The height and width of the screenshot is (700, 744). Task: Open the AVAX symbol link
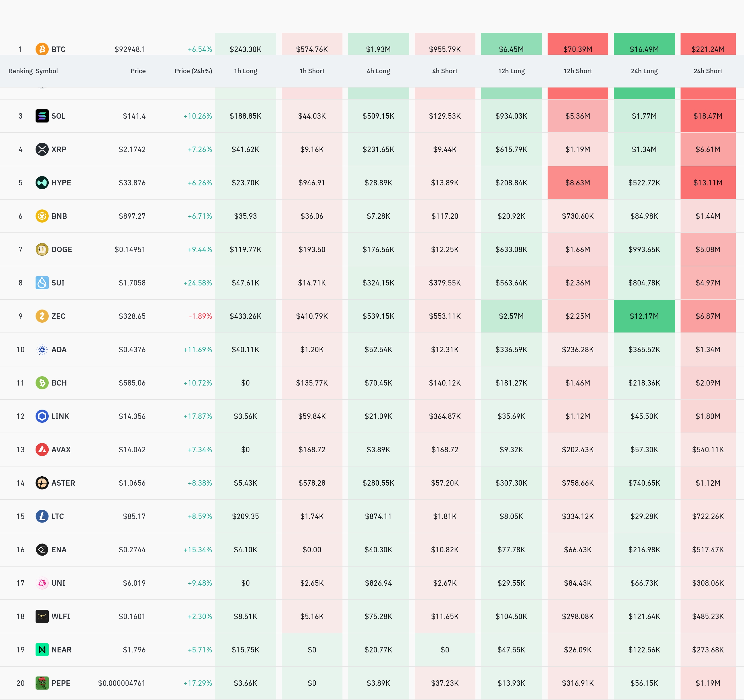[61, 450]
